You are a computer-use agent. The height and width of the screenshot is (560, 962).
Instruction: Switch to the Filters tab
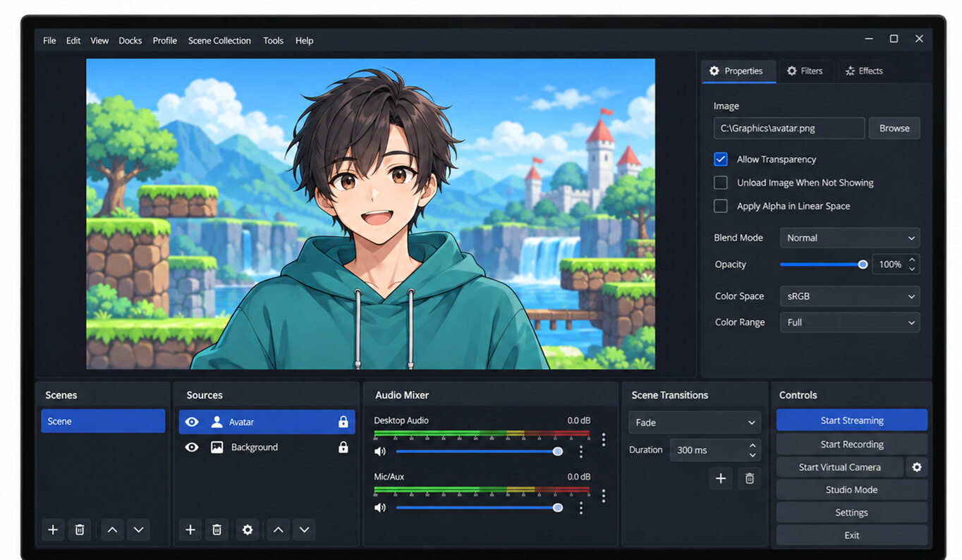(x=805, y=71)
